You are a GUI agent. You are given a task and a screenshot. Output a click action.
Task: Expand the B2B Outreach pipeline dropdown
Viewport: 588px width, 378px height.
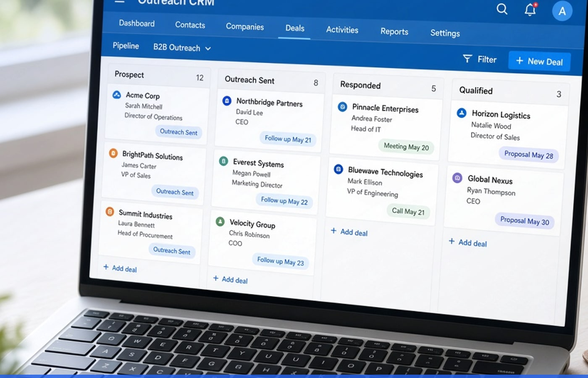[x=182, y=47]
